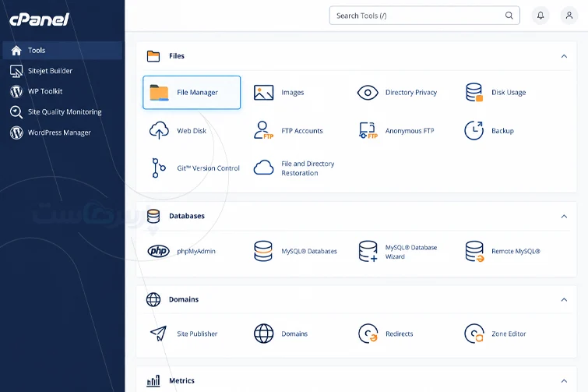Open File and Directory Restoration cloud icon
588x392 pixels.
[x=263, y=168]
